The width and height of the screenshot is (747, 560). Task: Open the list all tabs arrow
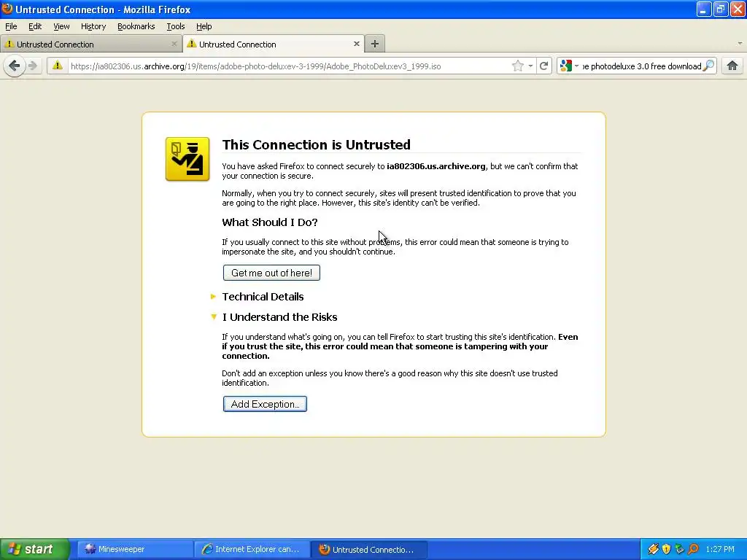[740, 43]
